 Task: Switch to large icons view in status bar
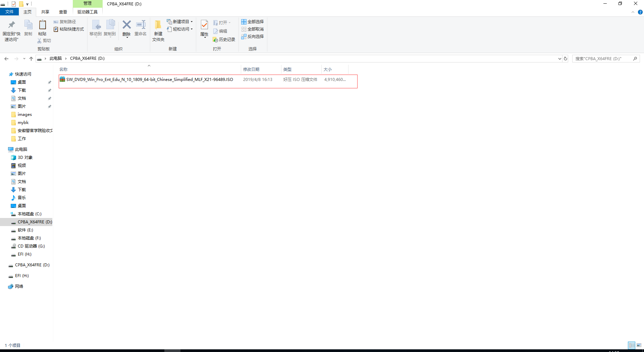[x=639, y=345]
